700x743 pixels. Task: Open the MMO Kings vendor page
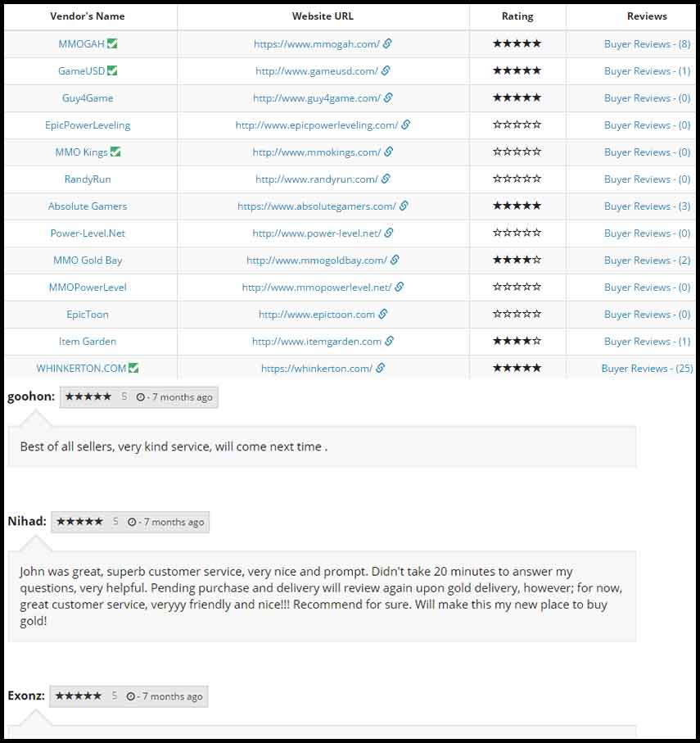81,152
